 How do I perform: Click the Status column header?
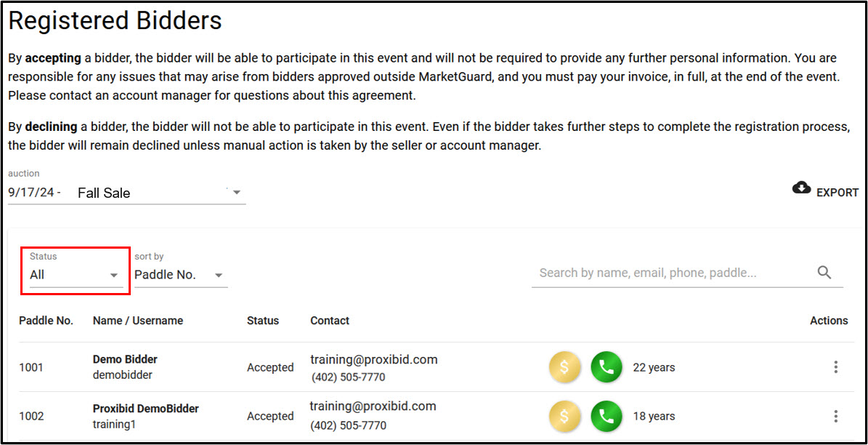coord(263,321)
